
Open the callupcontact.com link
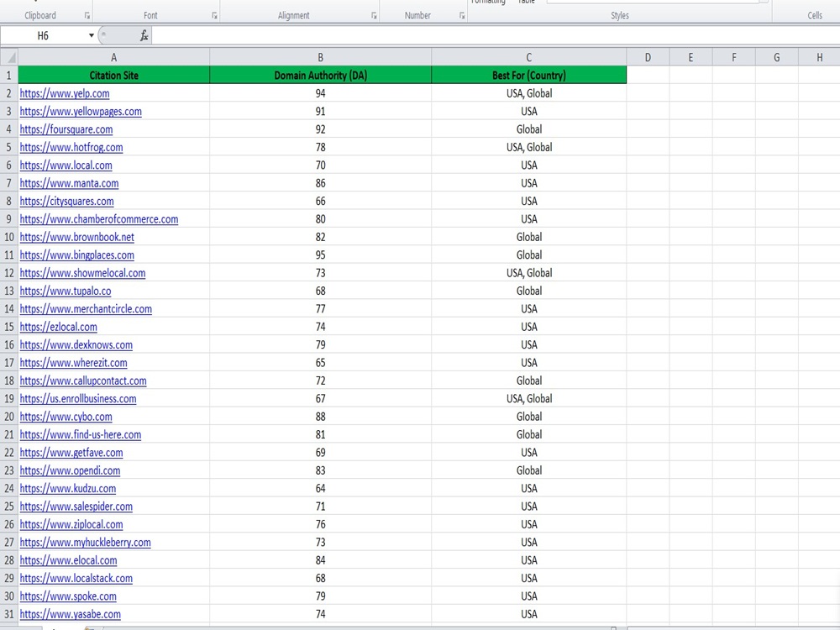tap(83, 381)
